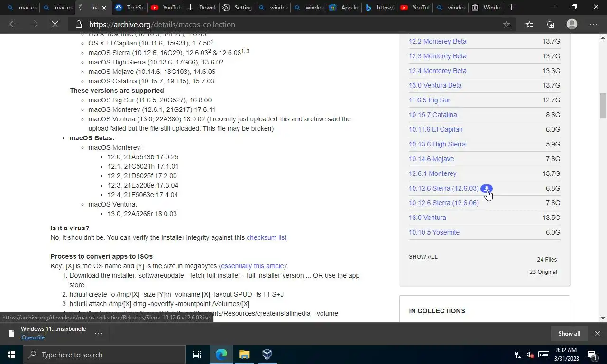Open the 10.14.6 Mojave download

pyautogui.click(x=431, y=159)
